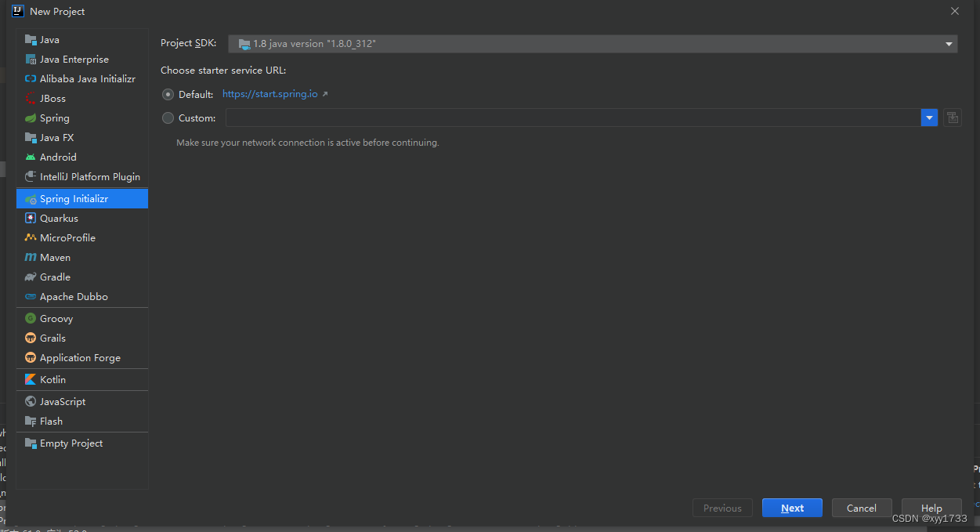Click the Apache Dubbo icon
Viewport: 980px width, 532px height.
click(x=31, y=297)
